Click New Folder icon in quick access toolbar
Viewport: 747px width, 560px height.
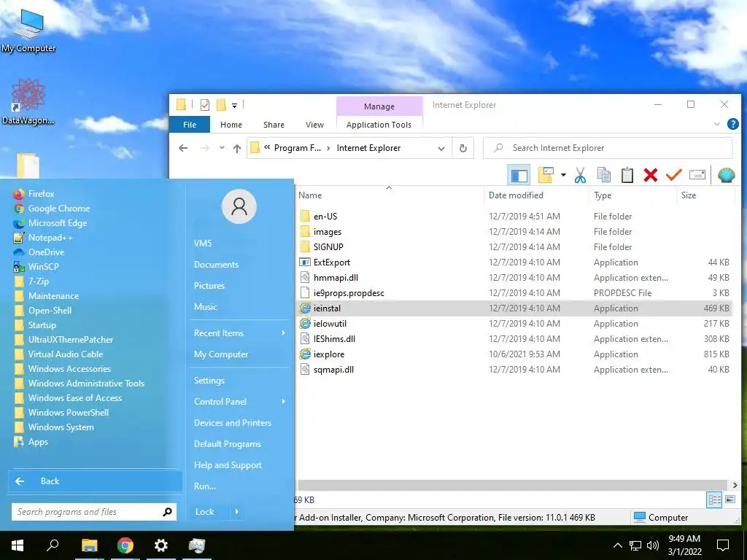pos(221,105)
